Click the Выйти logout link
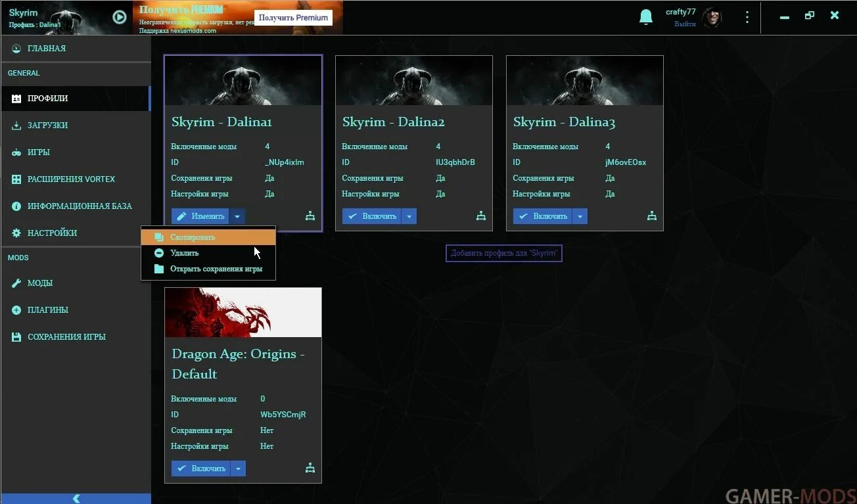Viewport: 857px width, 504px height. coord(685,24)
